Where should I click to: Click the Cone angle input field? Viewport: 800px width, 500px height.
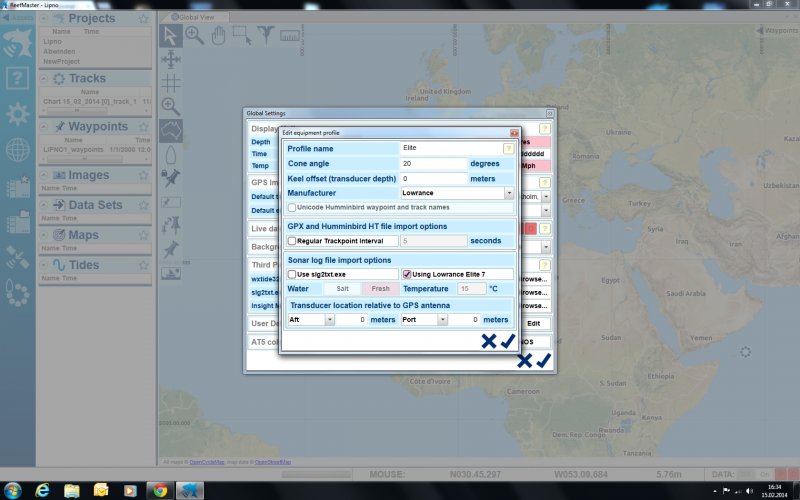point(433,163)
